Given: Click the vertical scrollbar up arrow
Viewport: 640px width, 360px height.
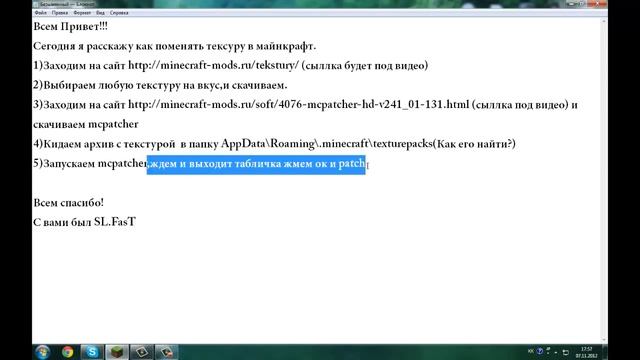Looking at the screenshot, I should click(604, 21).
